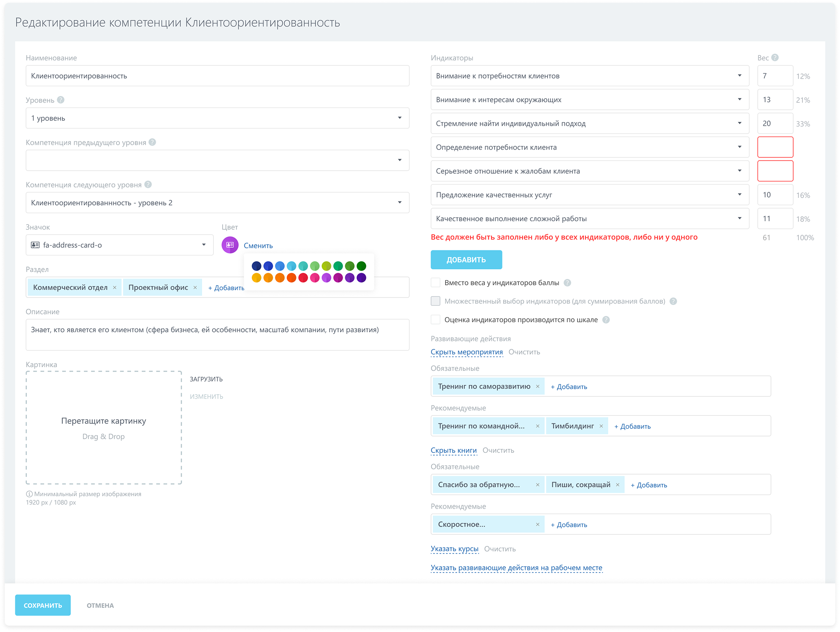The image size is (840, 632).
Task: Click the info icon near Минимальный размер изображения
Action: (x=29, y=494)
